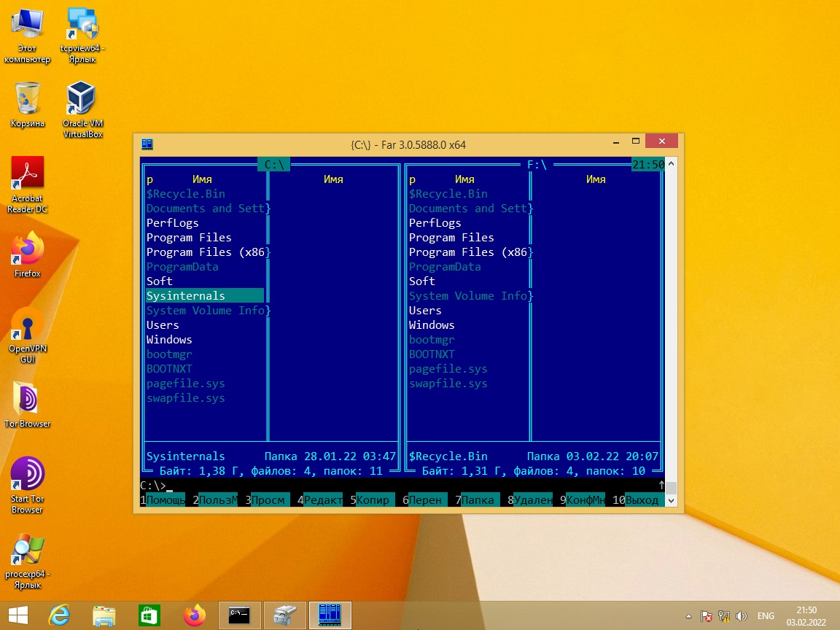This screenshot has width=840, height=630.
Task: Select the Acrobat Reader DC icon
Action: tap(27, 184)
